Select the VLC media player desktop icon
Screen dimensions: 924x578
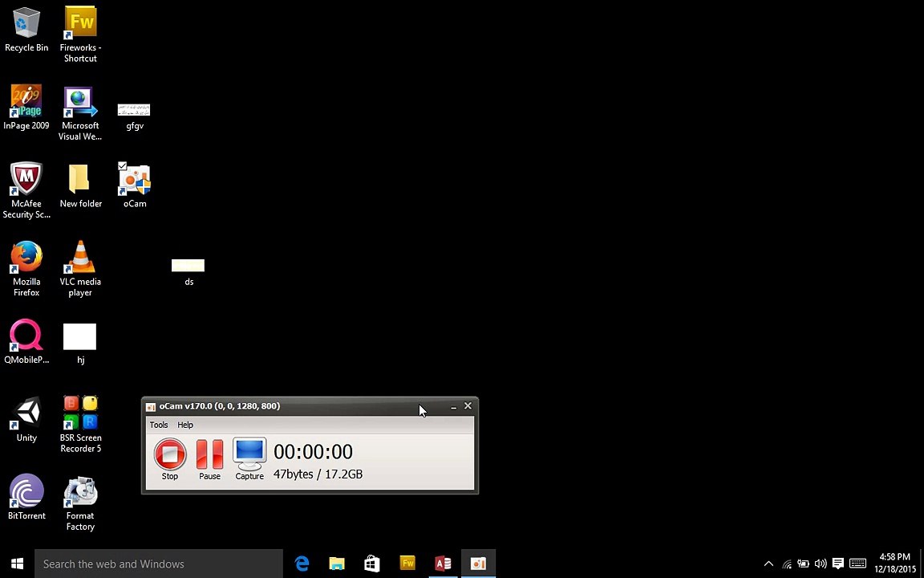(80, 268)
